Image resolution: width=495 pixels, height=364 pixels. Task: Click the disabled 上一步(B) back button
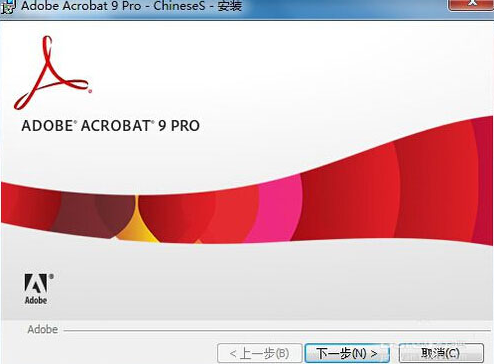[260, 353]
